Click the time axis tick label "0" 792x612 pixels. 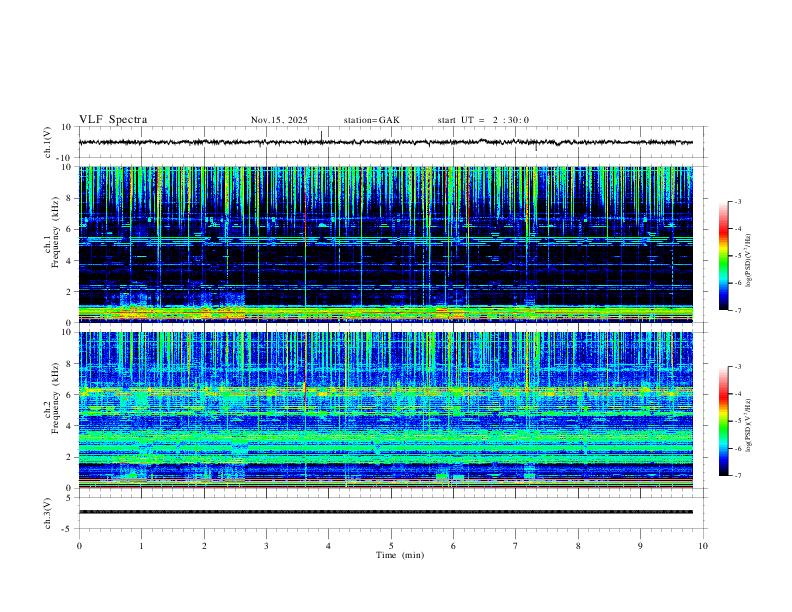79,546
